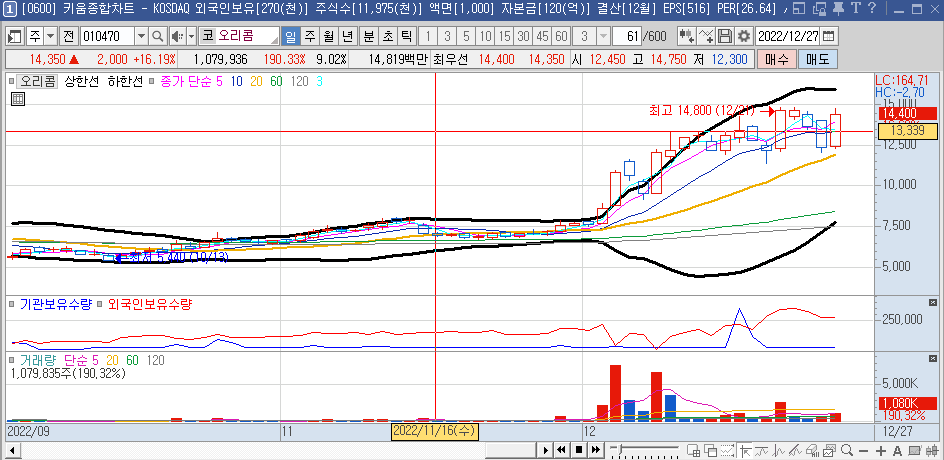Click the minus zoom-out icon in bottom toolbar
Screen dimensions: 944x460
(863, 451)
